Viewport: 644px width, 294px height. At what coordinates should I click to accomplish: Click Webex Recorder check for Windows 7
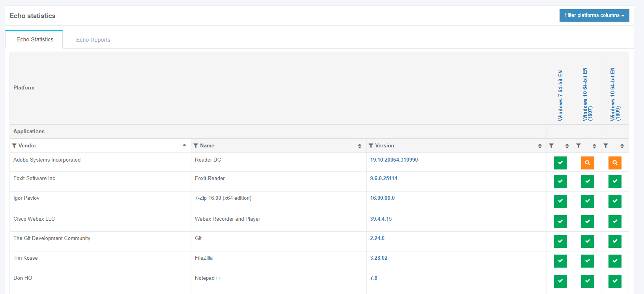coord(560,221)
